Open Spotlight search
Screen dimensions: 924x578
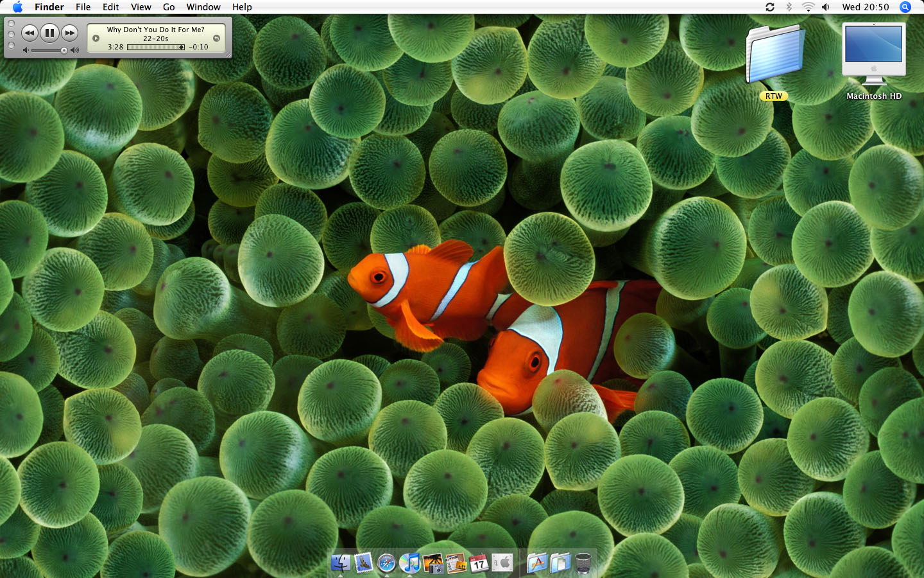coord(905,7)
